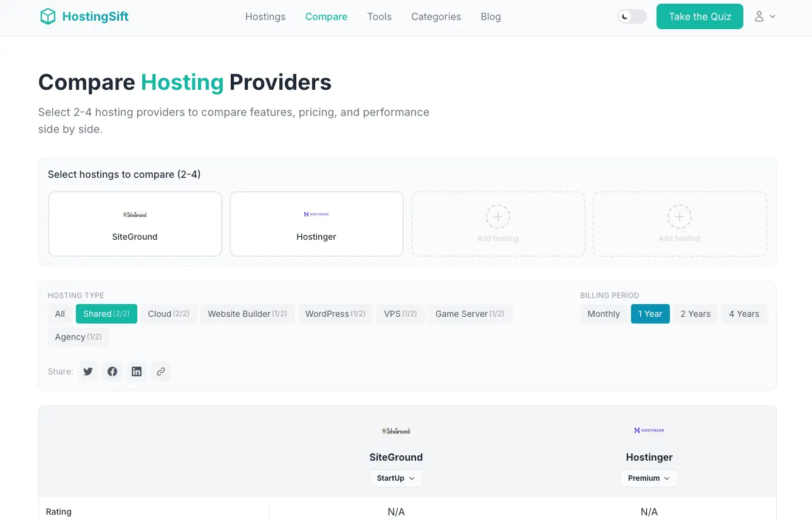Click the plus icon in third hosting slot
The image size is (812, 522).
point(498,217)
